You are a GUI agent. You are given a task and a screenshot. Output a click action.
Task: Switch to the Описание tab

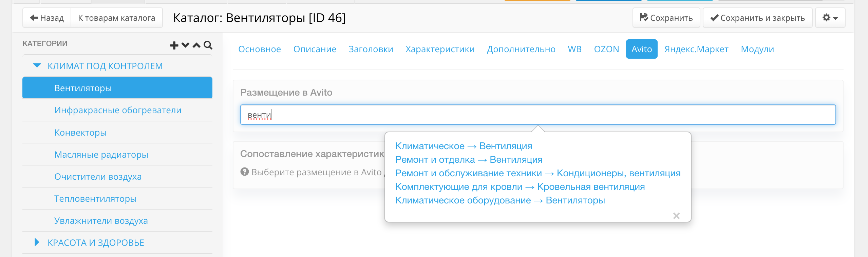click(315, 49)
